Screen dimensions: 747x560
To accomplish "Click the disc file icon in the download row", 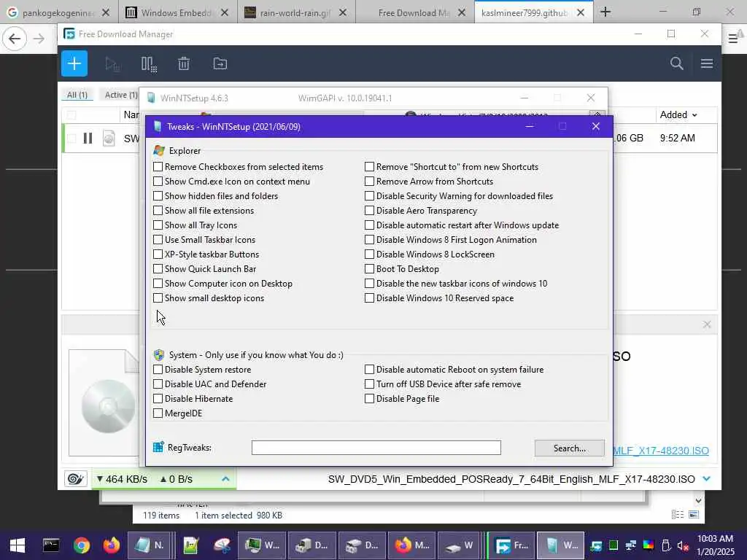I will 109,138.
